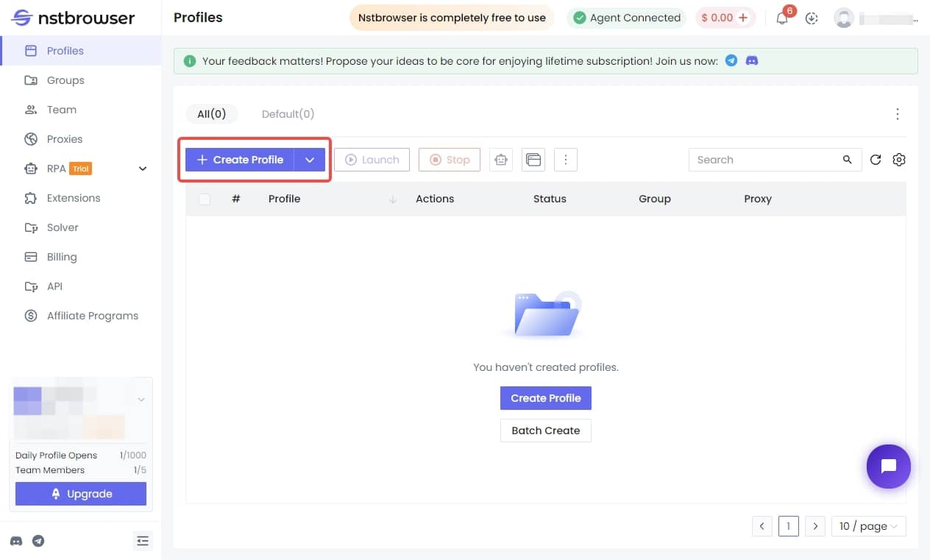The image size is (930, 560).
Task: Expand the RPA menu chevron
Action: tap(143, 169)
